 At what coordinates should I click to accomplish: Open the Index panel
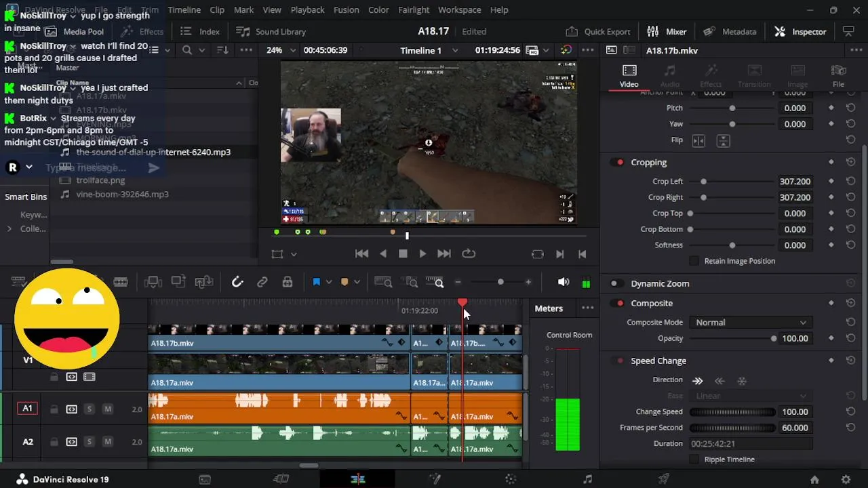[200, 31]
